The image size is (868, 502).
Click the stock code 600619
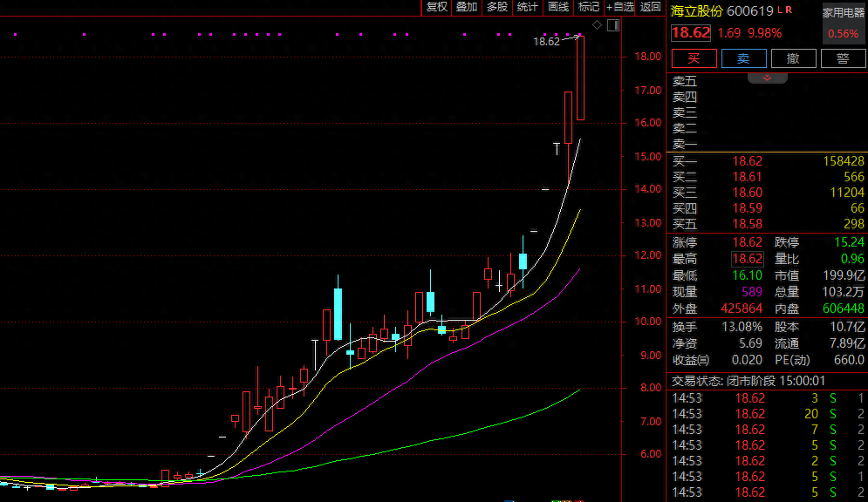[x=750, y=11]
